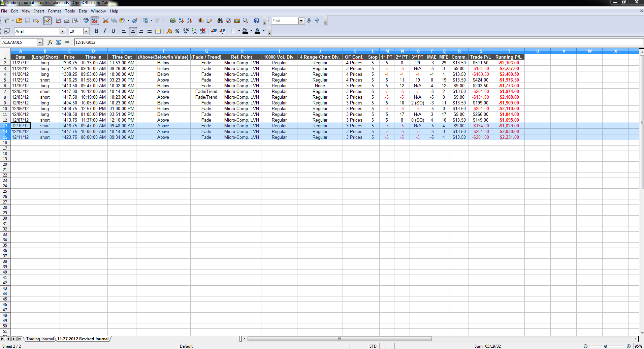
Task: Click the zoom slider handle in the status bar
Action: pos(606,346)
